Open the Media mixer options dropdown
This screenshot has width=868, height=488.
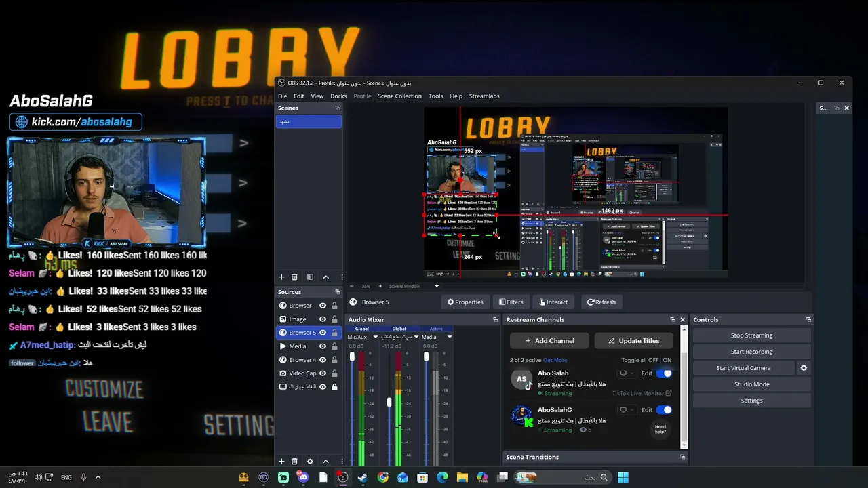[449, 337]
